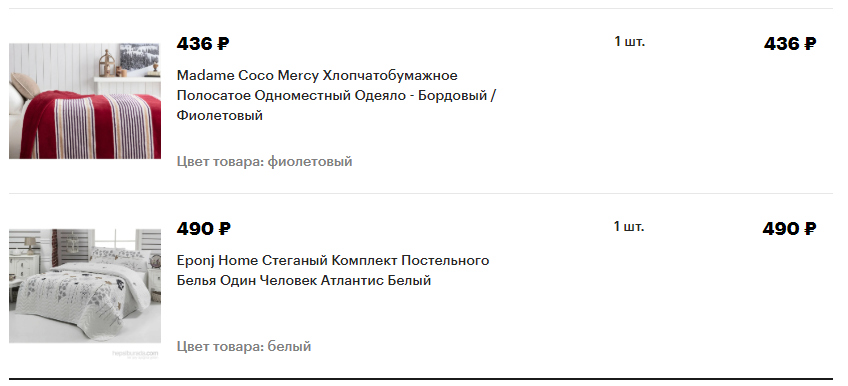The image size is (848, 386).
Task: Click the beige pillow in the blanket photo
Action: click(x=24, y=85)
